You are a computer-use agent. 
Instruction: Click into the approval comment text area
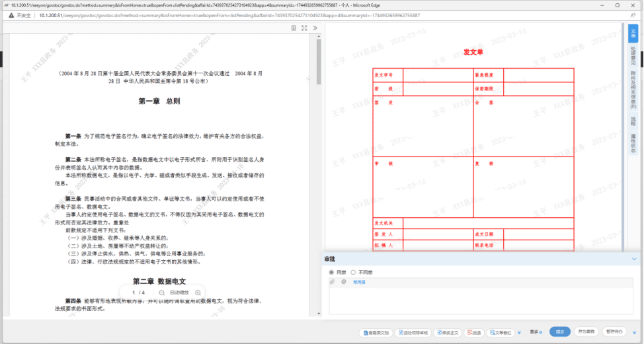tap(481, 300)
